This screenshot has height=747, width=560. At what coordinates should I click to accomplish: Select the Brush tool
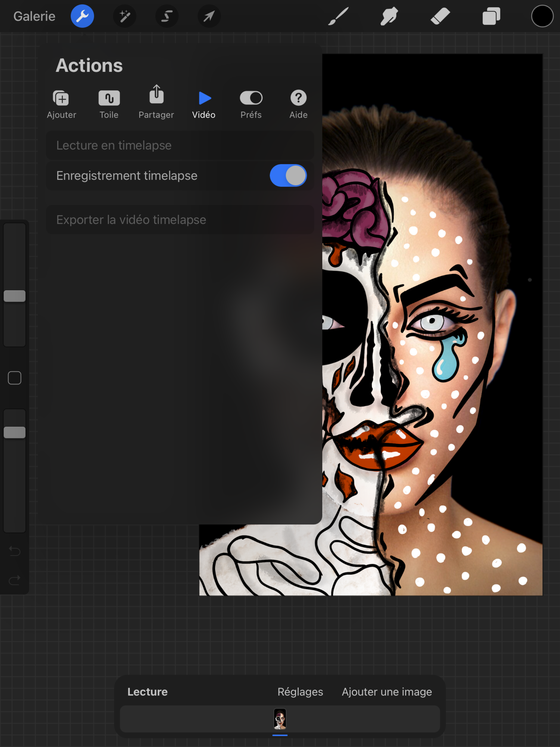pyautogui.click(x=338, y=16)
